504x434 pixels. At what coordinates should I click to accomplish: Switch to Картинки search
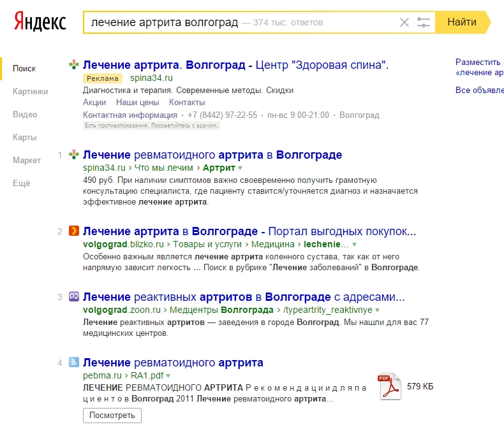pyautogui.click(x=30, y=92)
